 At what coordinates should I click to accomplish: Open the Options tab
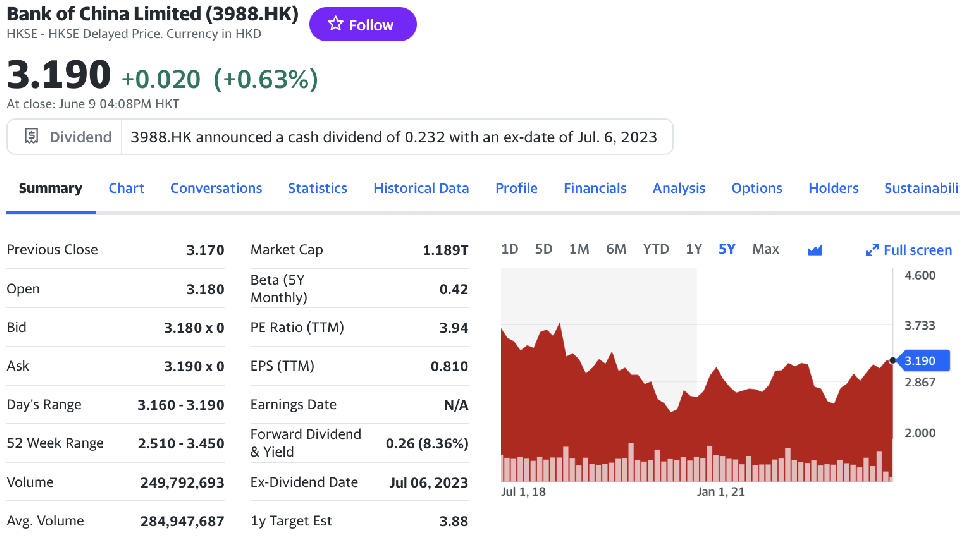(x=756, y=188)
